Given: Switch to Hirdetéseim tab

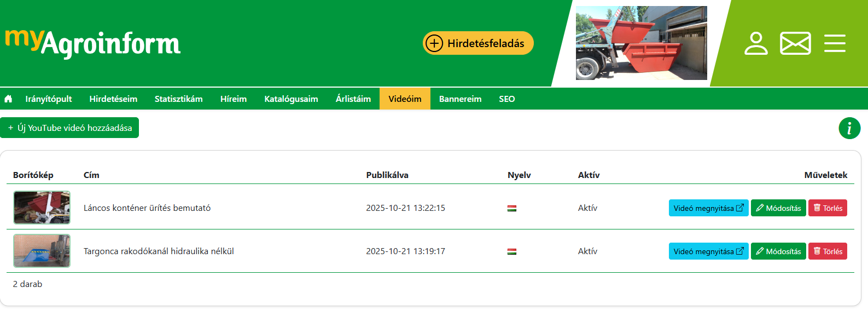Looking at the screenshot, I should (x=113, y=99).
